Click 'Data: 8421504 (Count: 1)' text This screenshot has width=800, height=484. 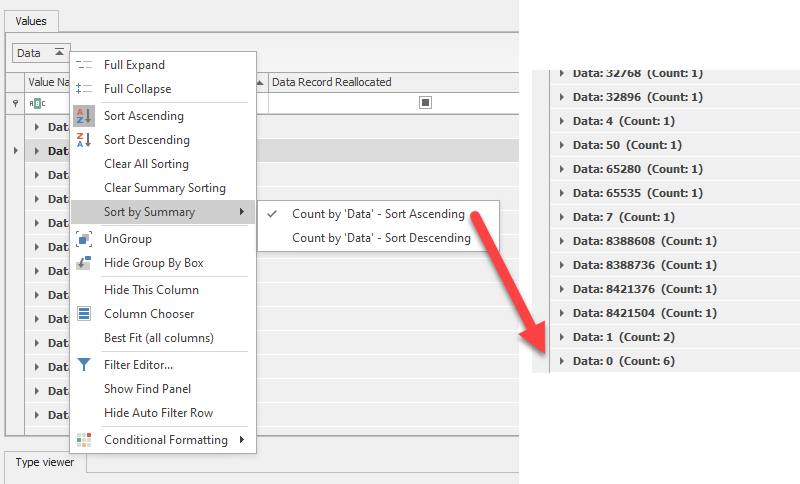[645, 313]
